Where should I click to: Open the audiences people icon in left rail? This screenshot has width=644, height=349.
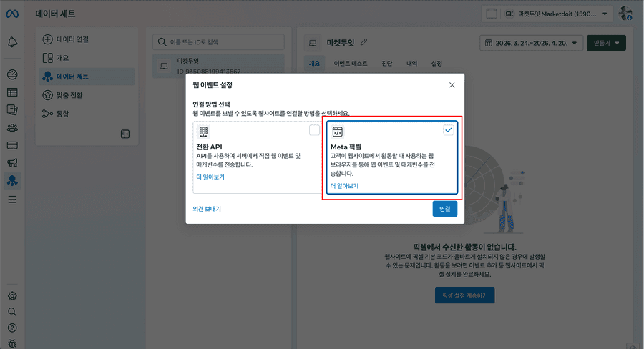[x=12, y=128]
